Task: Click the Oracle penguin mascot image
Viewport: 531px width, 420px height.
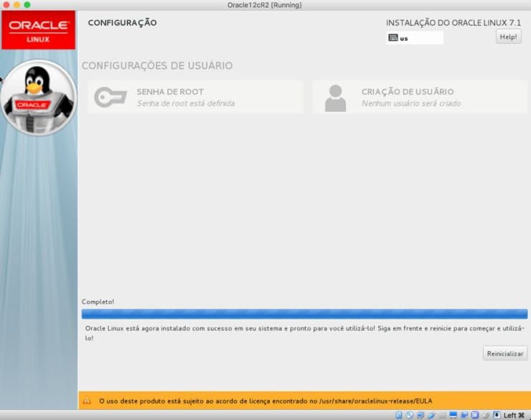Action: (39, 98)
